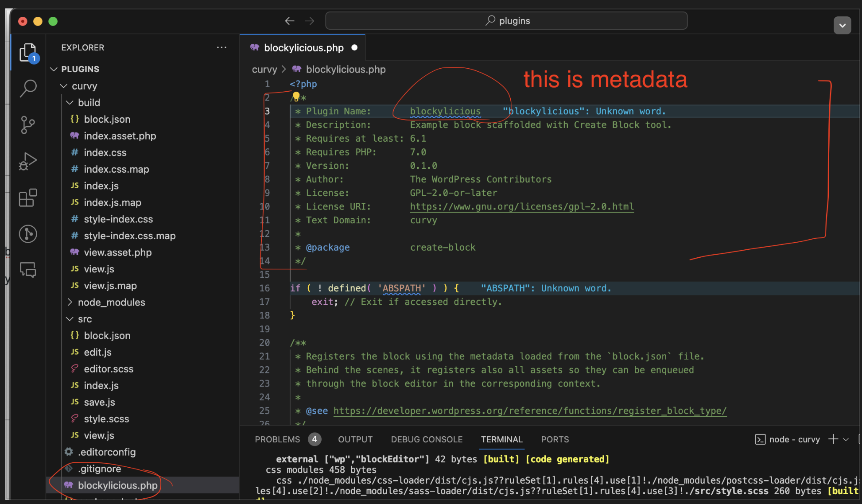
Task: Open the Git graph activity icon
Action: coord(28,234)
